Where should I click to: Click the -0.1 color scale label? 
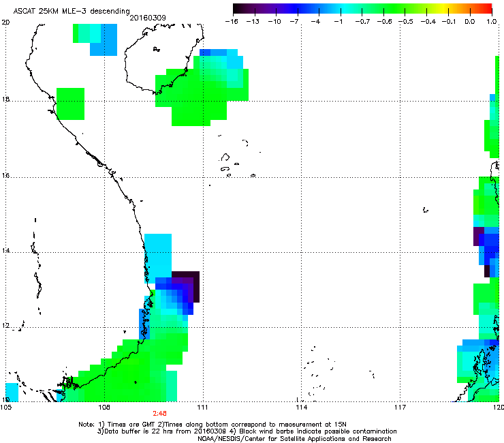point(449,22)
